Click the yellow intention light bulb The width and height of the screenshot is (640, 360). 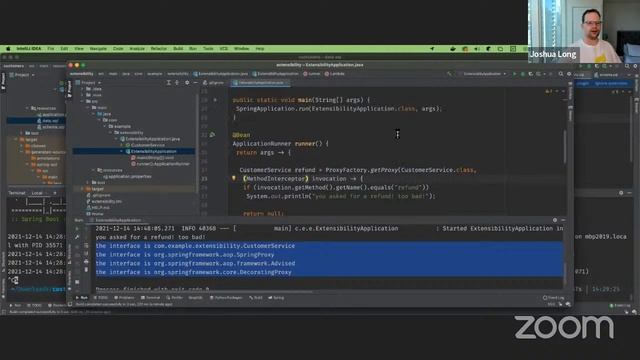click(234, 178)
